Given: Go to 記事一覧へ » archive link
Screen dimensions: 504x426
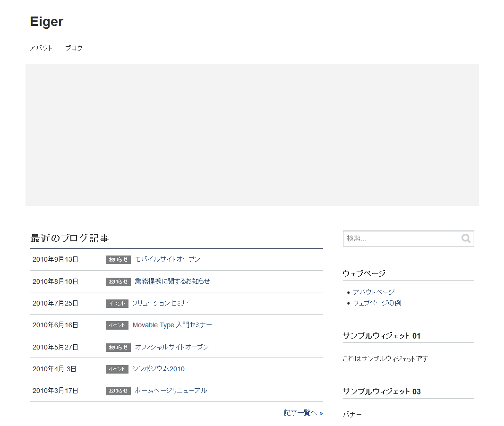Looking at the screenshot, I should [303, 413].
